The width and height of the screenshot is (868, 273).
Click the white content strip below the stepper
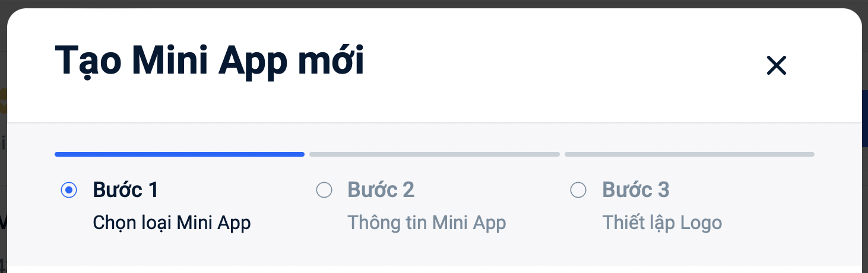433,269
